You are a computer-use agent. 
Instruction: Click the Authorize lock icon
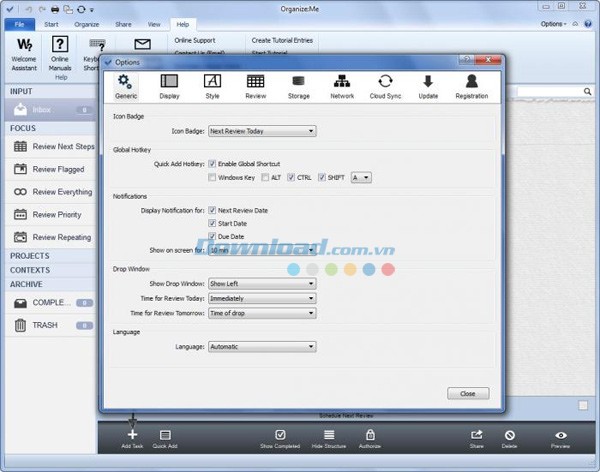click(x=371, y=435)
